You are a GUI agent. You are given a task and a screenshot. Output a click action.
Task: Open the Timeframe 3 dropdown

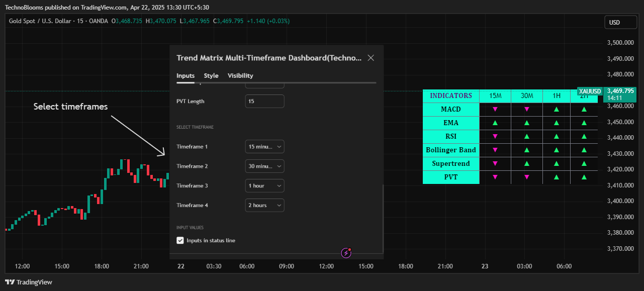pyautogui.click(x=264, y=186)
